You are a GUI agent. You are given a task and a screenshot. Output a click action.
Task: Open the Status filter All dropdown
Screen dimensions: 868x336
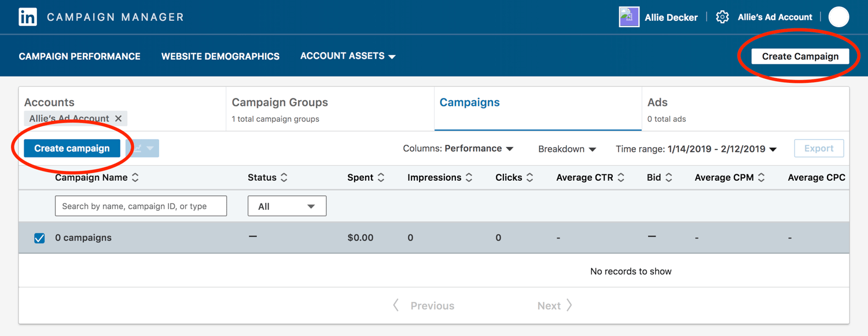pos(287,206)
